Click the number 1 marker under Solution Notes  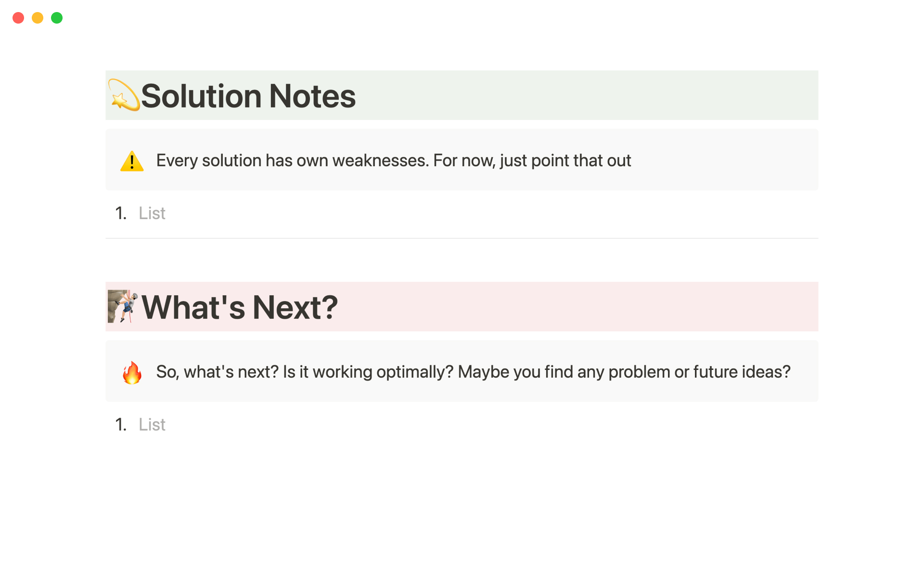121,213
